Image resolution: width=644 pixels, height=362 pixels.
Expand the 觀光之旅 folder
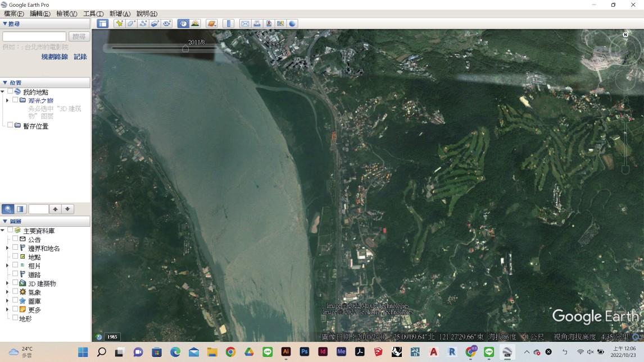click(x=7, y=100)
